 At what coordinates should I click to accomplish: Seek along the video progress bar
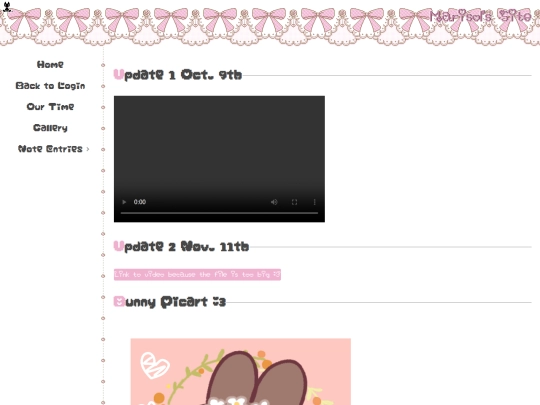pyautogui.click(x=219, y=213)
